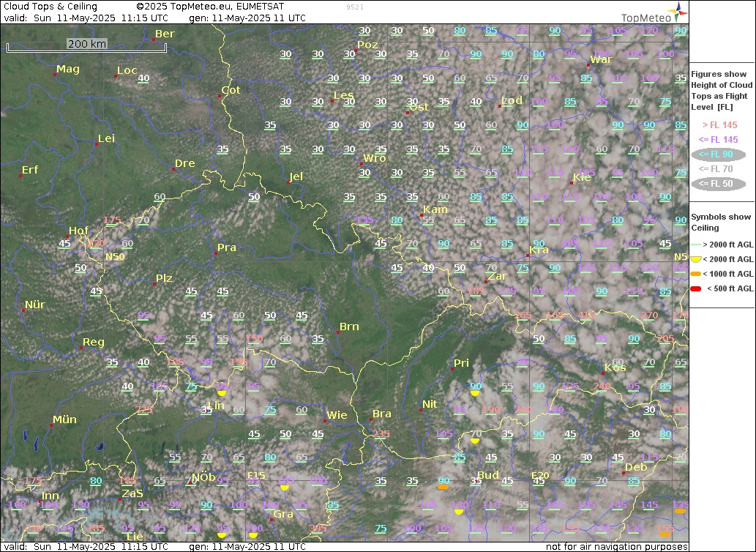756x552 pixels.
Task: Click the 'Reg' city label
Action: point(94,343)
